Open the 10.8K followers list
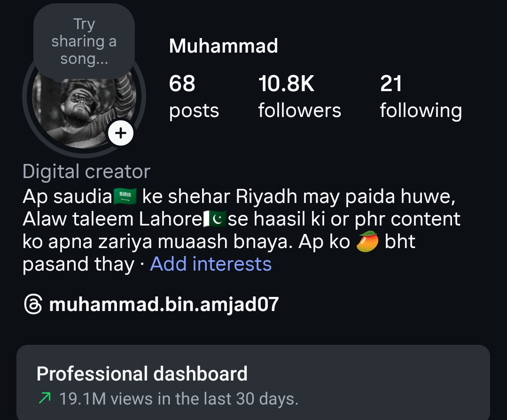The height and width of the screenshot is (420, 507). [299, 96]
